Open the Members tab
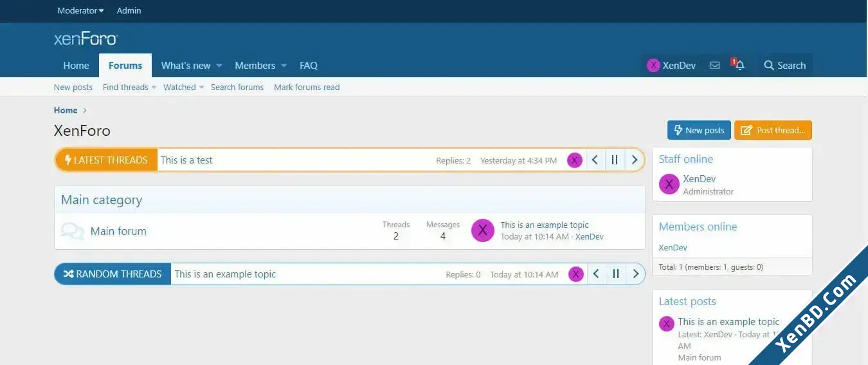Viewport: 868px width, 365px height. point(255,66)
